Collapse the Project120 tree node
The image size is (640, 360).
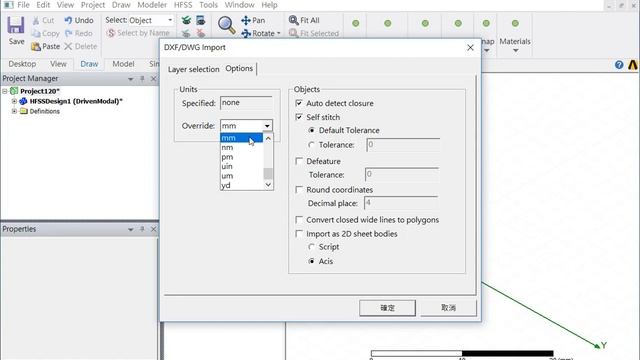[5, 91]
